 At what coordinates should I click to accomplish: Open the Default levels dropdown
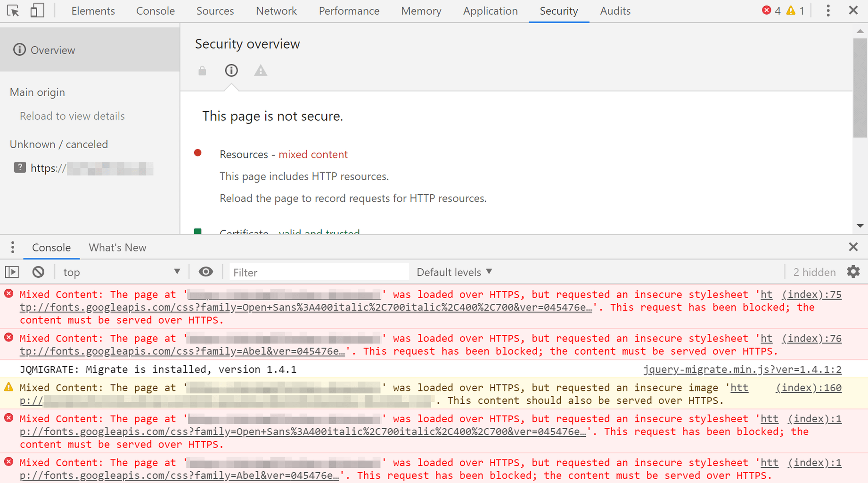coord(453,272)
